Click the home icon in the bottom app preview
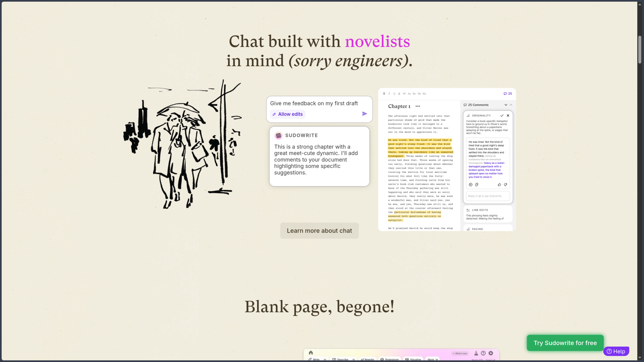 311,353
